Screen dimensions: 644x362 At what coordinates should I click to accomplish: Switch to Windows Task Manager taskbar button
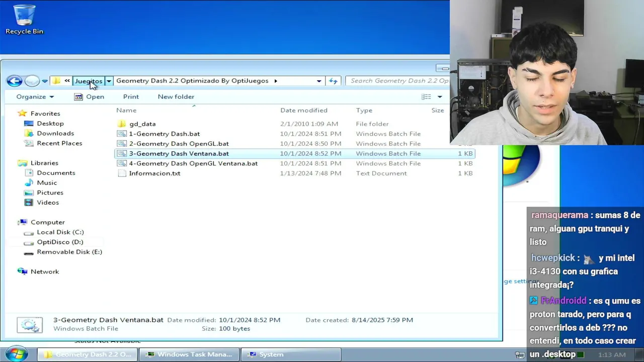pyautogui.click(x=189, y=354)
